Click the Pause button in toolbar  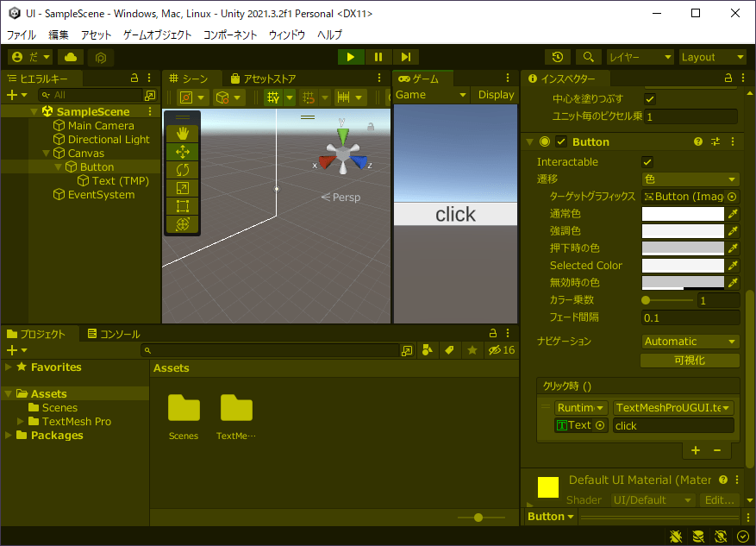tap(378, 57)
